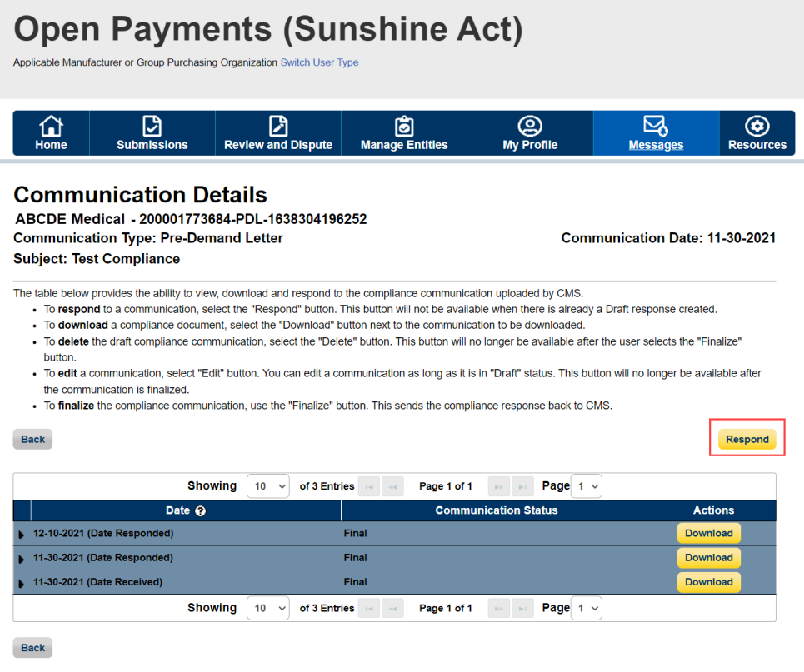Expand the 11-30-2021 Date Received row
Viewport: 804px width, 672px height.
pos(22,584)
